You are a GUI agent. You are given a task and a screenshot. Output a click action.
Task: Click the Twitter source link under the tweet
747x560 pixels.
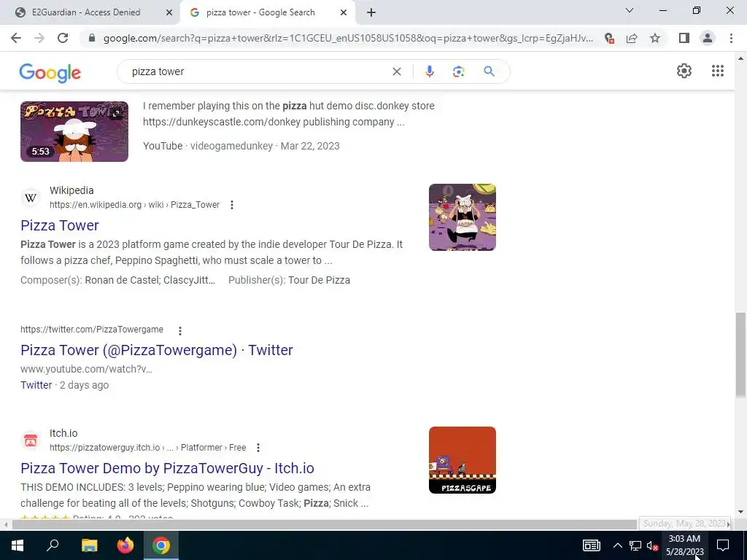36,385
